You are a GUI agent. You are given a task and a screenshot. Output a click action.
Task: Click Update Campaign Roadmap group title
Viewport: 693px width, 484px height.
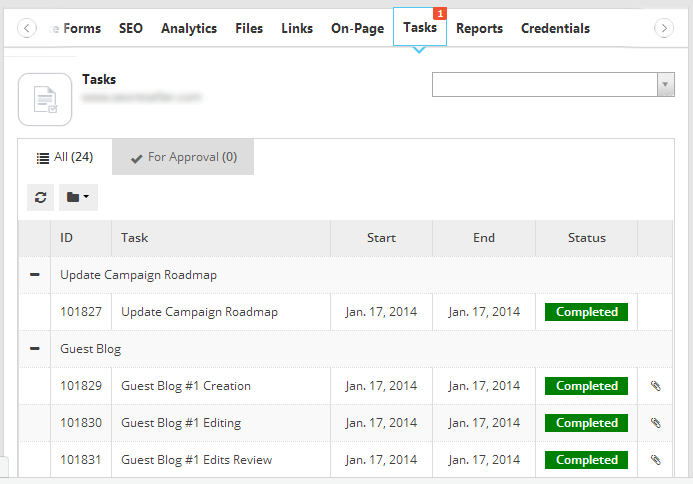pyautogui.click(x=138, y=275)
